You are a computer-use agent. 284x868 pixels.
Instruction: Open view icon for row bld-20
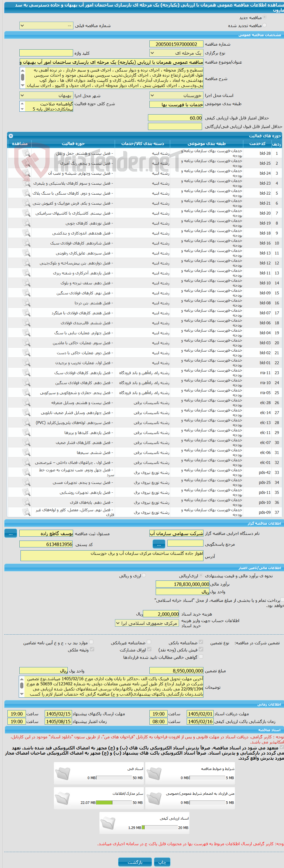click(26, 213)
